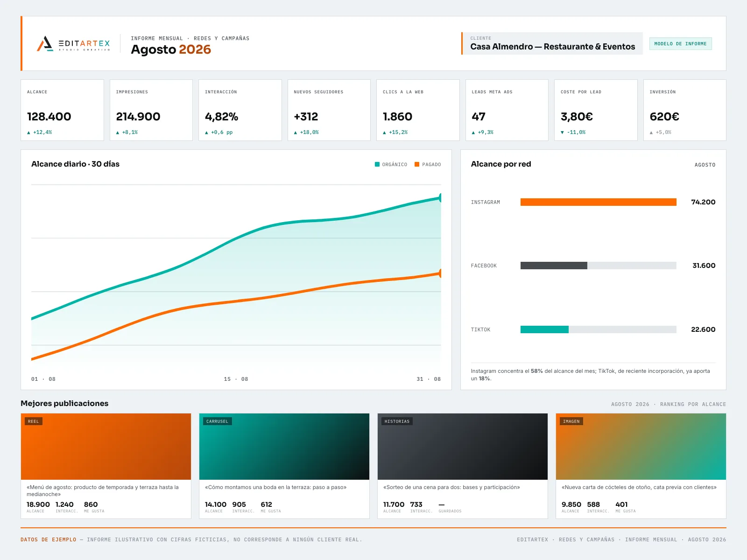
Task: Click the Clics a la web 1.860 card
Action: [418, 110]
